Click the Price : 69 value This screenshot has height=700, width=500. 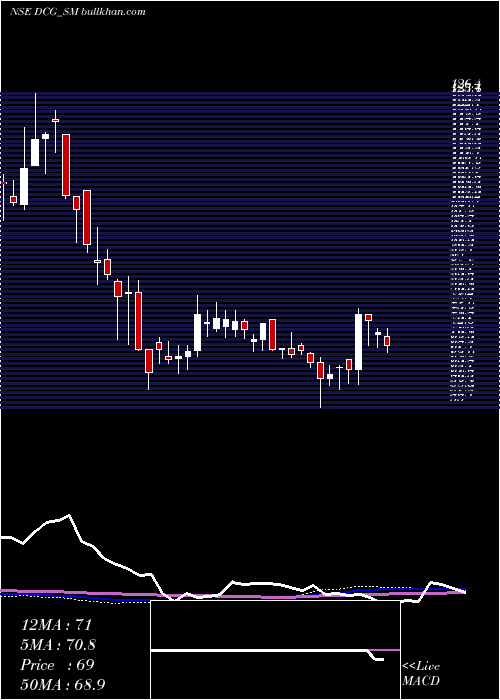click(57, 665)
